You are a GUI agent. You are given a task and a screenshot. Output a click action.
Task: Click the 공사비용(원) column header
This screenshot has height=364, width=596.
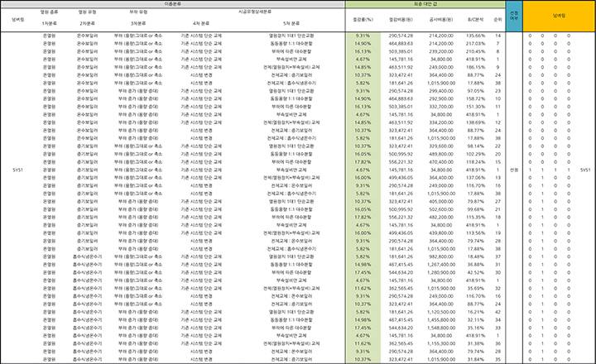[442, 18]
